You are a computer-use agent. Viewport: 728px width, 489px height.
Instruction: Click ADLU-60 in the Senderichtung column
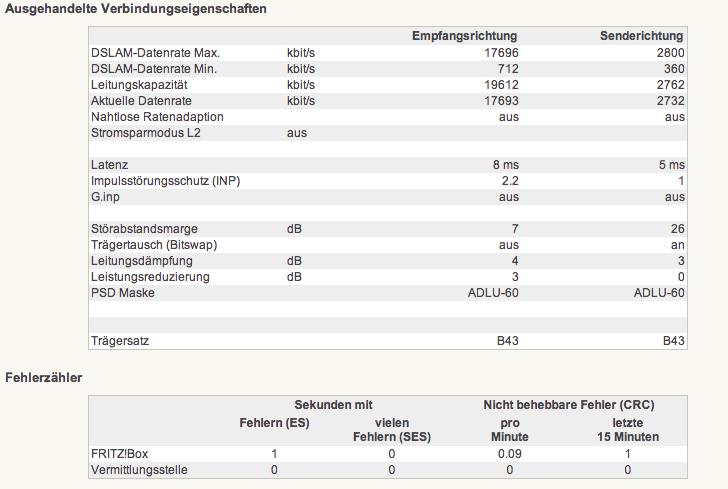[x=659, y=293]
